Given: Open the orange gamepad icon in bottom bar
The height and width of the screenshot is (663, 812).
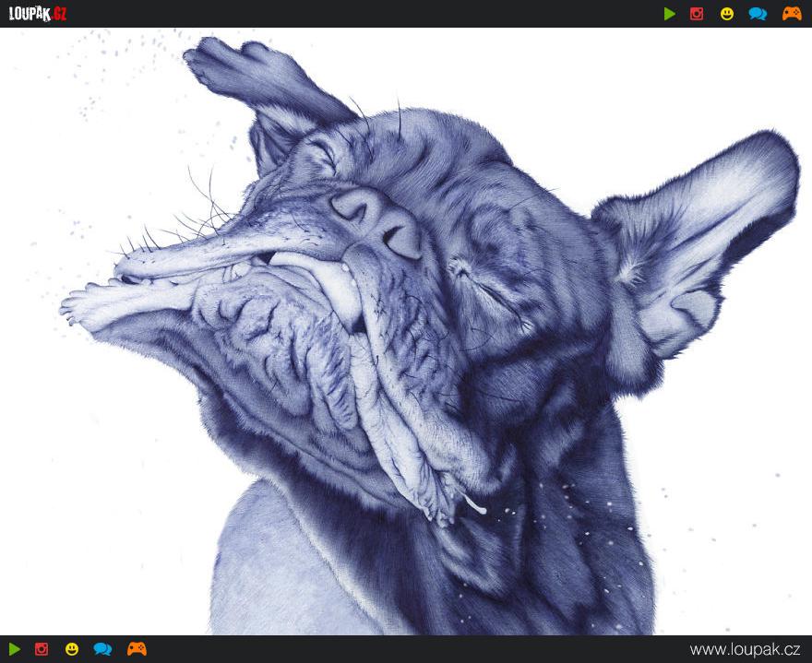Looking at the screenshot, I should tap(137, 649).
